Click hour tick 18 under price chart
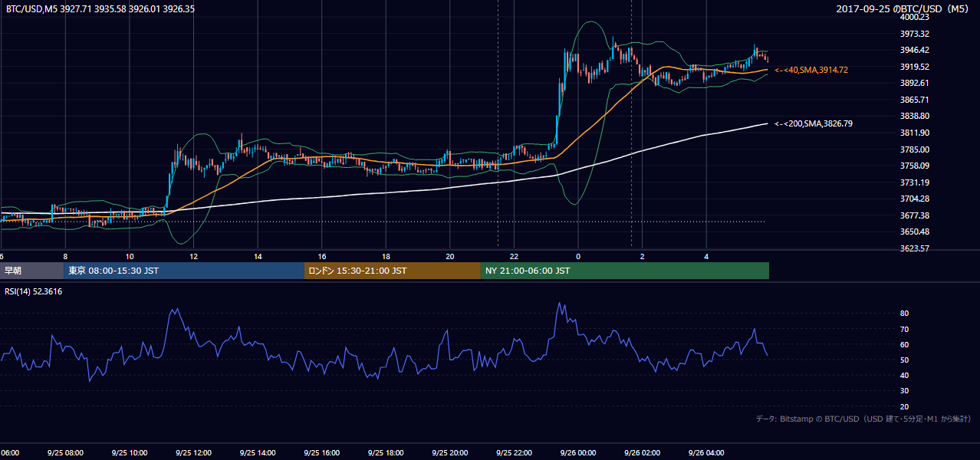Image resolution: width=980 pixels, height=460 pixels. [x=386, y=256]
